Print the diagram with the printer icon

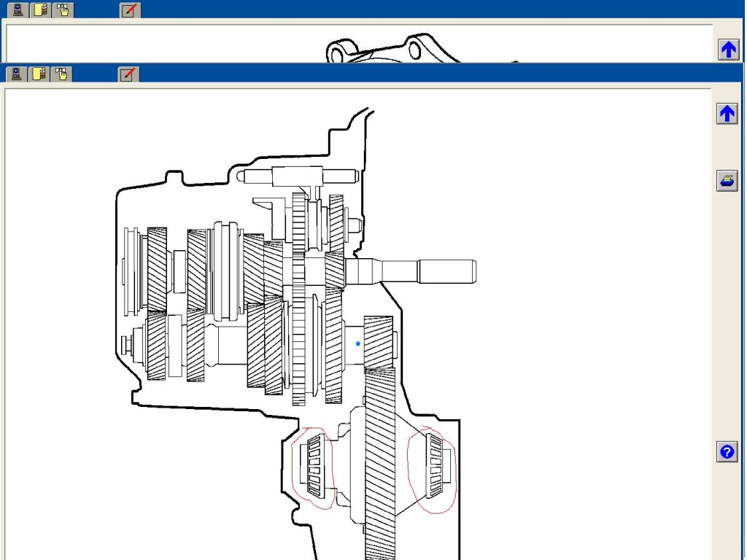click(727, 181)
